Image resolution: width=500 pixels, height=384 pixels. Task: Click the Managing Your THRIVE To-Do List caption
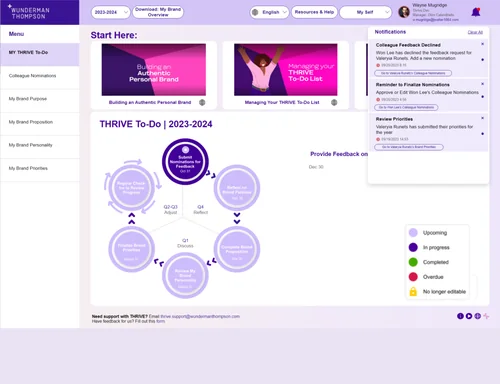point(282,102)
